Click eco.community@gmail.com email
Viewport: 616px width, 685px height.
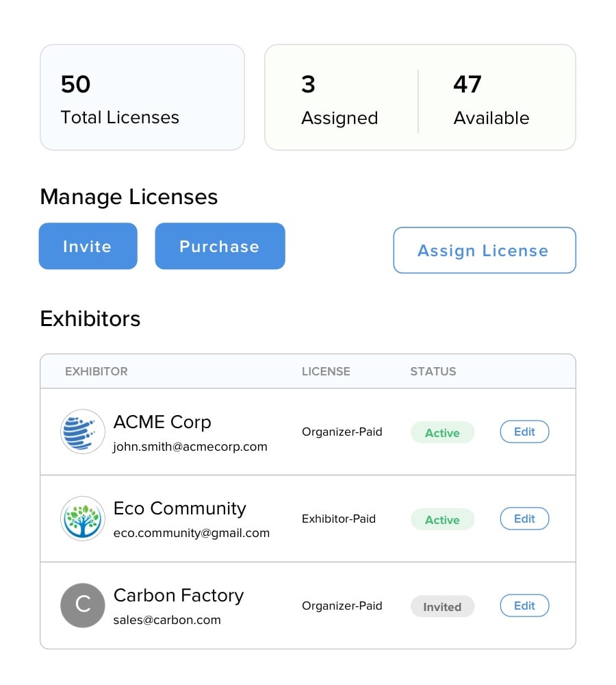[x=191, y=534]
